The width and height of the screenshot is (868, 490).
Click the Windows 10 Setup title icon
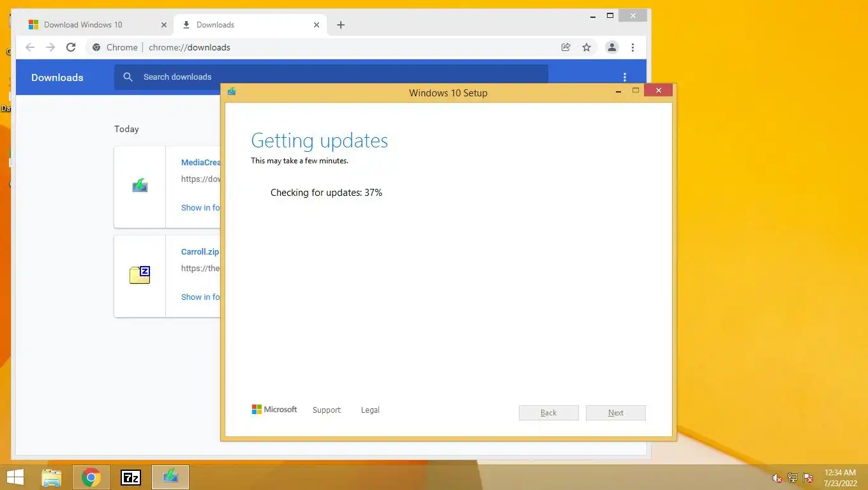(x=232, y=92)
